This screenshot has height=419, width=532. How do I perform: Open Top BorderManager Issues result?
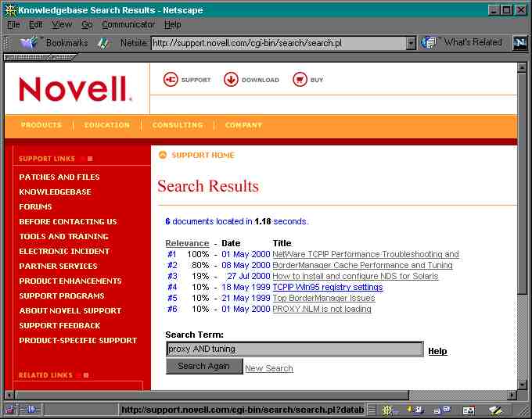click(324, 298)
